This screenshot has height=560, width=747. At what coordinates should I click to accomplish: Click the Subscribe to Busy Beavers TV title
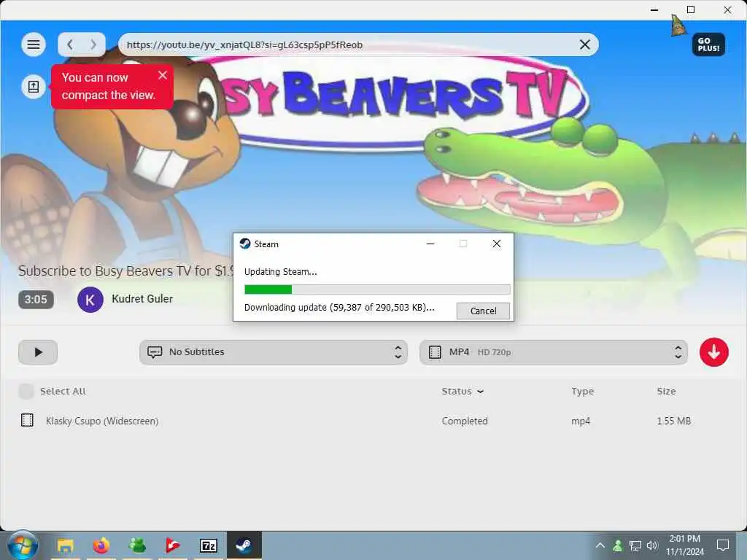pos(126,271)
